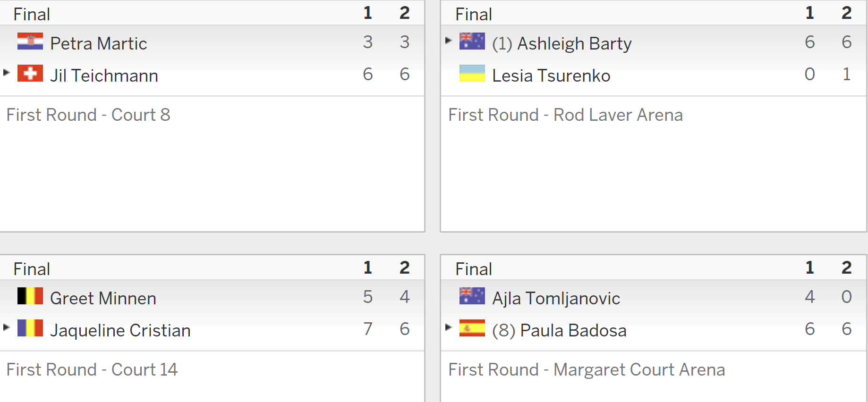
Task: Click Final header of Minnen-Cristian match
Action: point(32,269)
